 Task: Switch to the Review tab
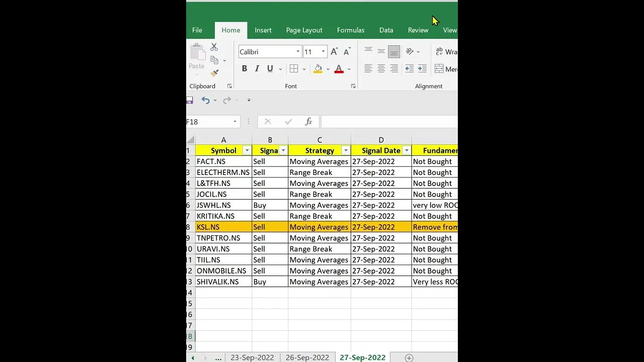[418, 30]
